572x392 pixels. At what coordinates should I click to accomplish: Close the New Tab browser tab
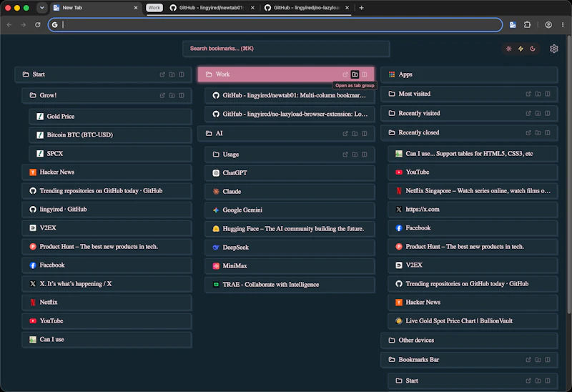tap(136, 8)
